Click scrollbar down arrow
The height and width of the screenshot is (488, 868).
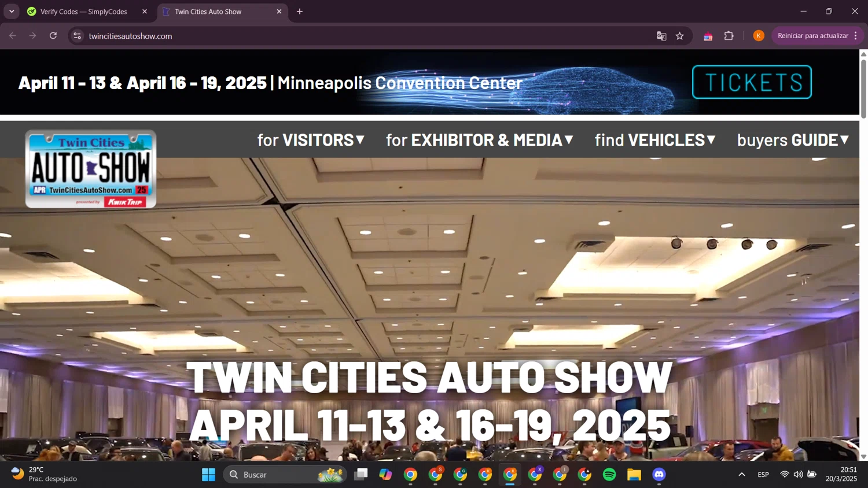[863, 456]
